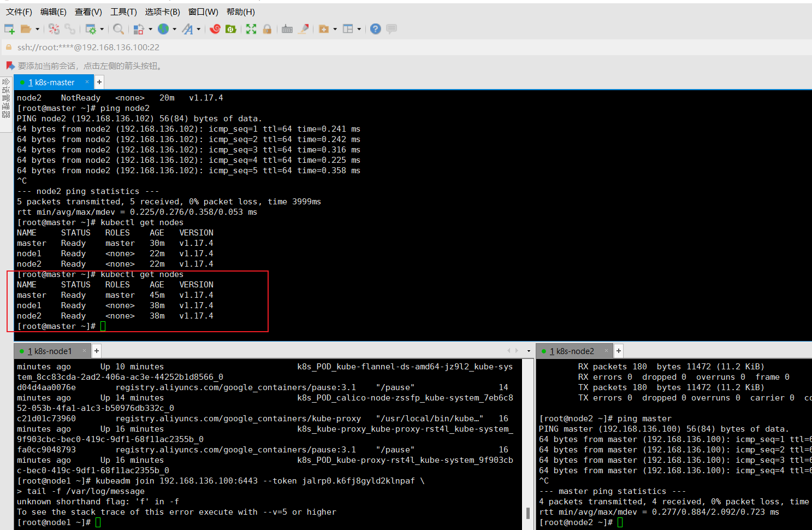
Task: Click the window Layout toolbar icon
Action: tap(348, 29)
